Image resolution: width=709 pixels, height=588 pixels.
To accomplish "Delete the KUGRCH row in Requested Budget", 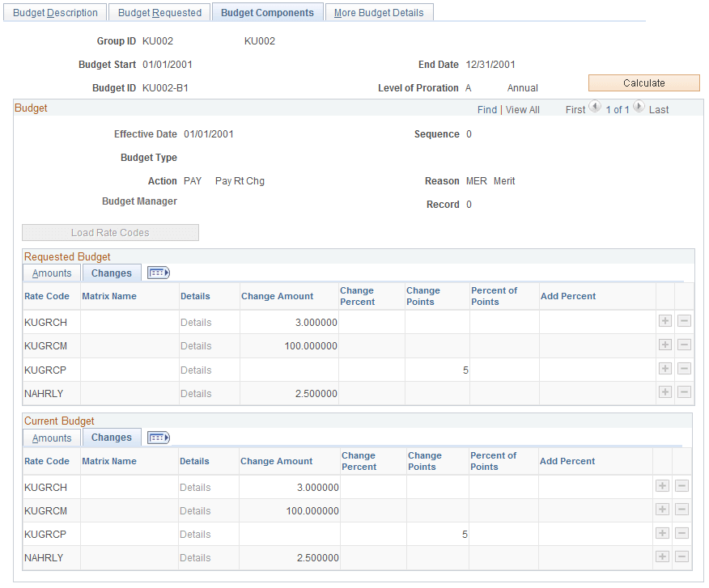I will click(684, 322).
